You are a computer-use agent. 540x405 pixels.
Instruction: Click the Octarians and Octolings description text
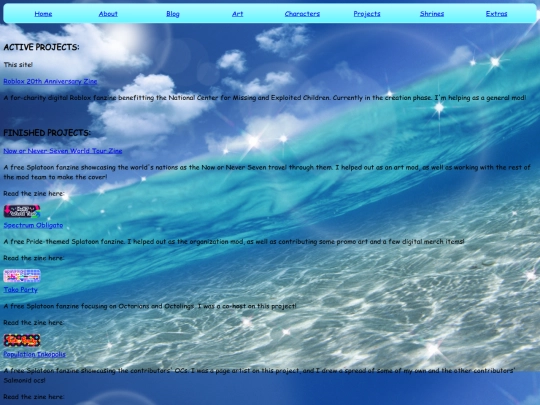150,306
